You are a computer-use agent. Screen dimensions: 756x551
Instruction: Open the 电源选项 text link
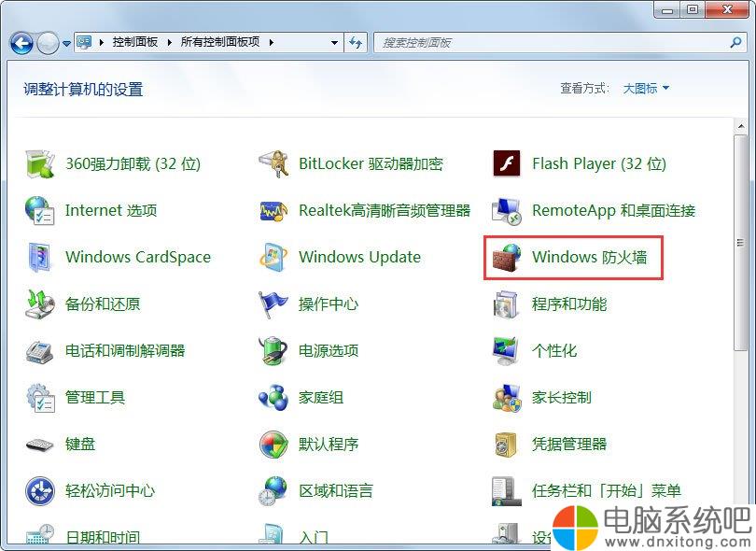pos(329,351)
